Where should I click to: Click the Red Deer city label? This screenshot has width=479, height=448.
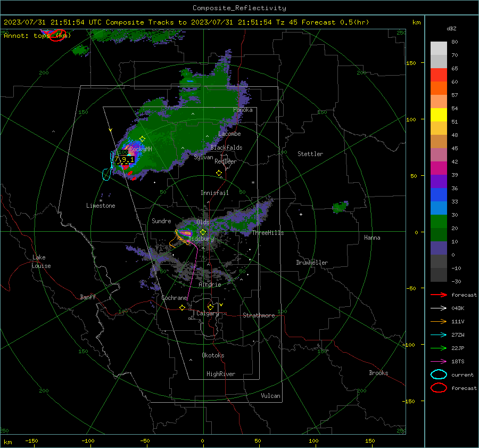tap(226, 161)
